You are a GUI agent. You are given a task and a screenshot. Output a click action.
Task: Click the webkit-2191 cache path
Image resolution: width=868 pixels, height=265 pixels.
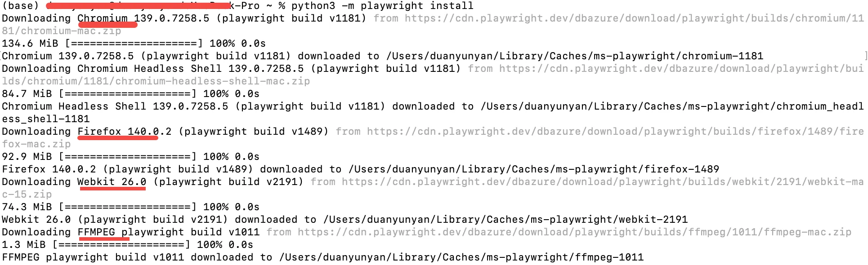click(506, 220)
